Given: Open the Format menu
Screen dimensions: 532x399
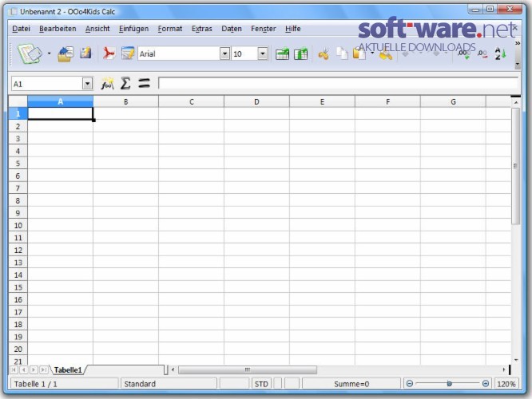Looking at the screenshot, I should click(170, 29).
